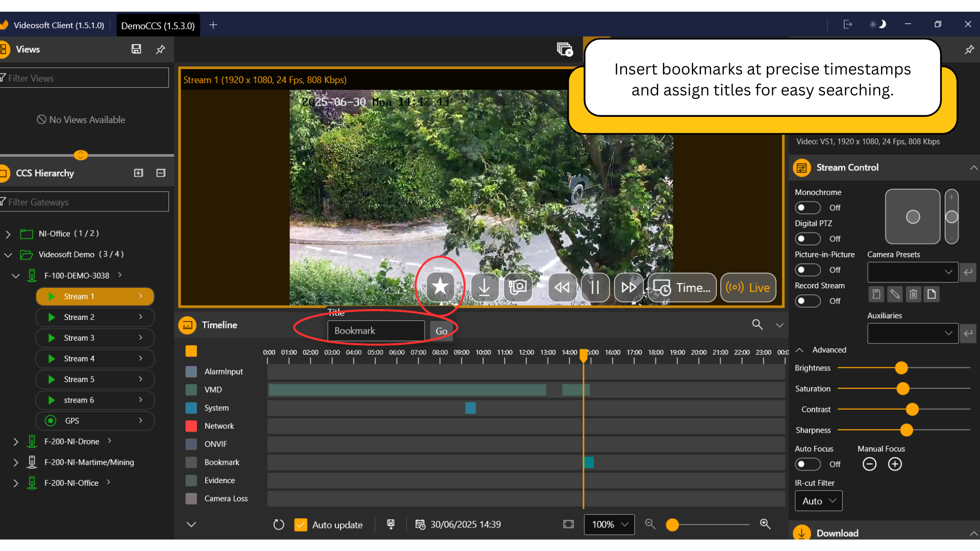The width and height of the screenshot is (980, 551).
Task: Click the rewind playback button
Action: (x=562, y=287)
